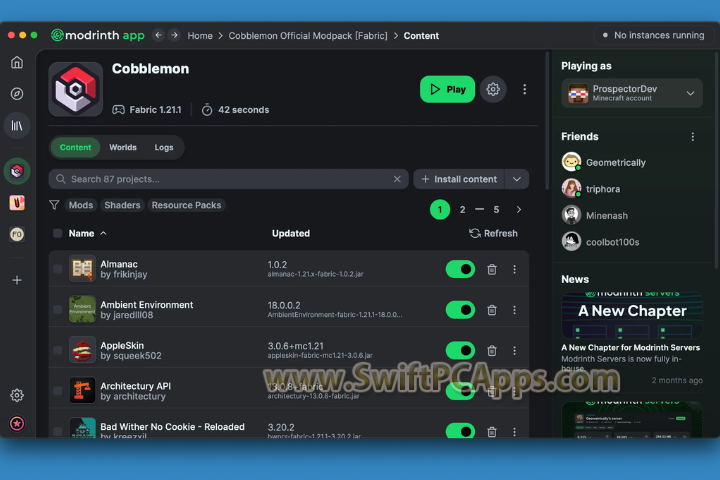The width and height of the screenshot is (720, 480).
Task: Open more options for Almanac
Action: 514,269
